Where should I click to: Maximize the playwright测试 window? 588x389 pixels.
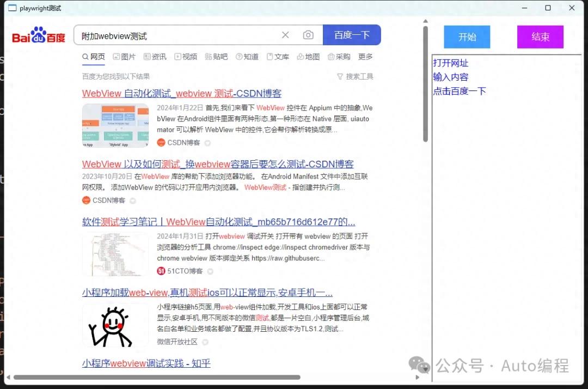point(548,8)
